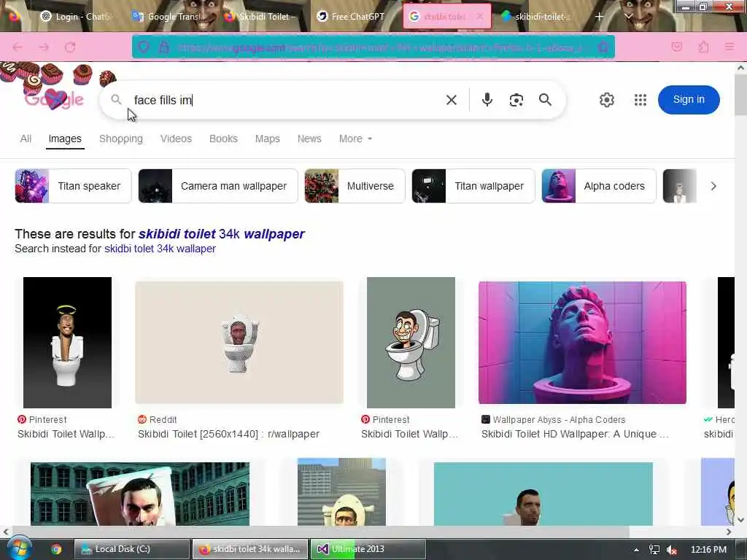Open Reddit Skibidi Toilet 2560x1440 result title
747x560 pixels.
(x=228, y=434)
